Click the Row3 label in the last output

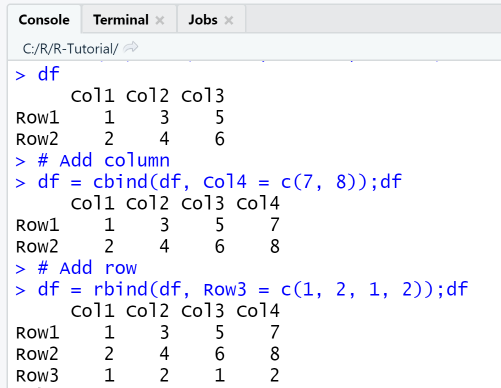pyautogui.click(x=37, y=375)
